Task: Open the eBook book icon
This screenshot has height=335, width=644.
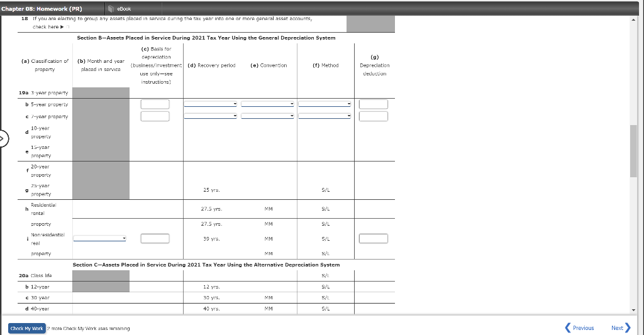Action: [x=111, y=9]
